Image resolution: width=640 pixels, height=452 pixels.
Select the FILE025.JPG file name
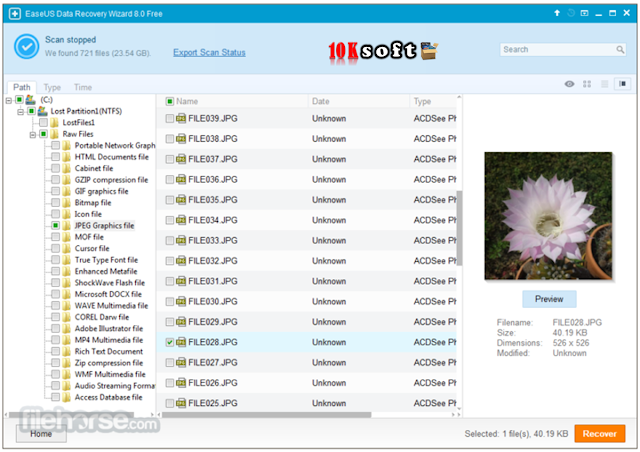(x=213, y=403)
